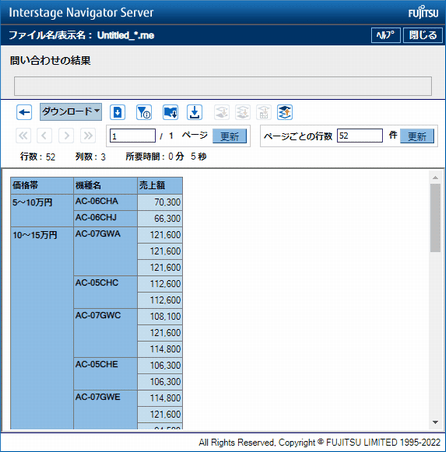Click the book with down arrow icon
The image size is (446, 452).
[x=170, y=112]
